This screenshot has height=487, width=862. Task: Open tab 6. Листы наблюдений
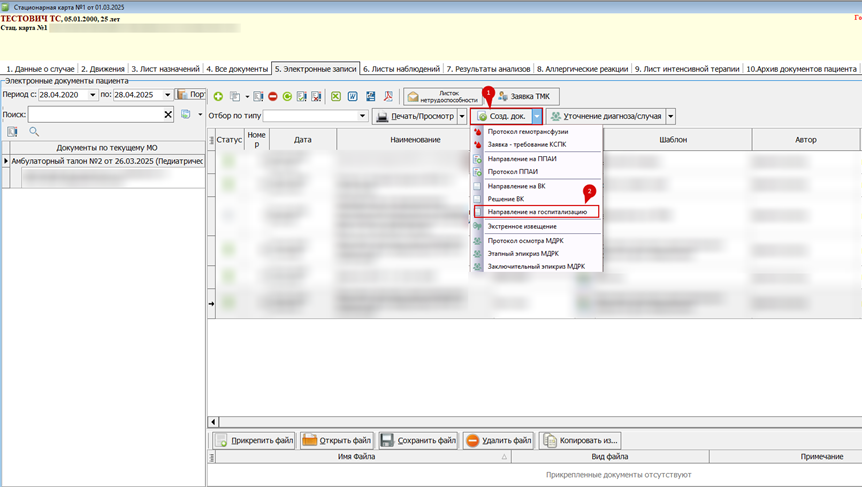click(x=401, y=69)
